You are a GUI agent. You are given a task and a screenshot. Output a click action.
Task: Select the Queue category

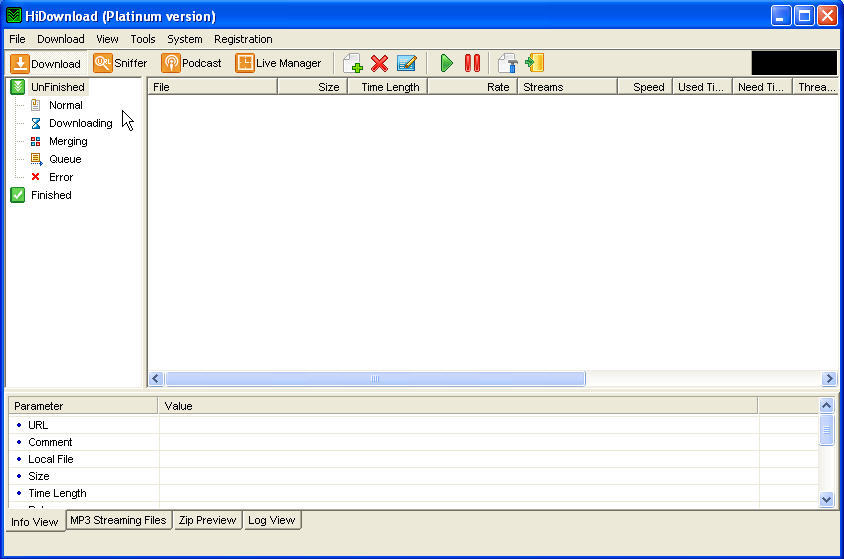tap(65, 159)
